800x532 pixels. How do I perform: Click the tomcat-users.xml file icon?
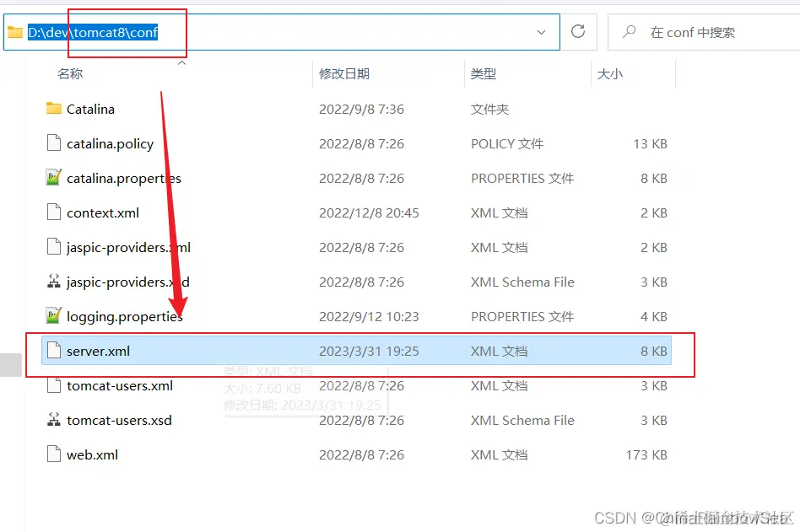(x=53, y=385)
